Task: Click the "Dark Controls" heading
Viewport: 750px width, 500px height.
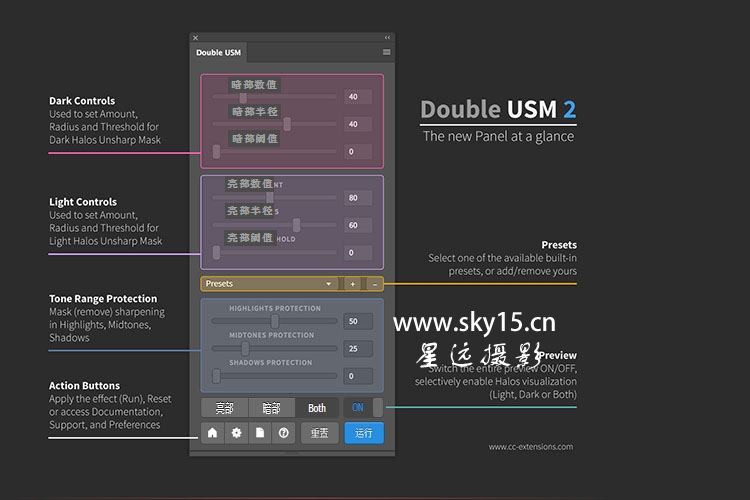Action: [x=82, y=101]
